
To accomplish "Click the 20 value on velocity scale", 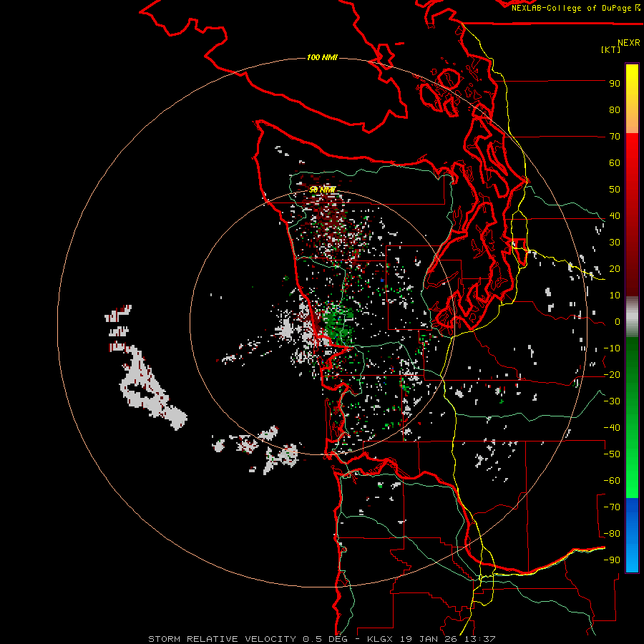I will click(x=615, y=269).
